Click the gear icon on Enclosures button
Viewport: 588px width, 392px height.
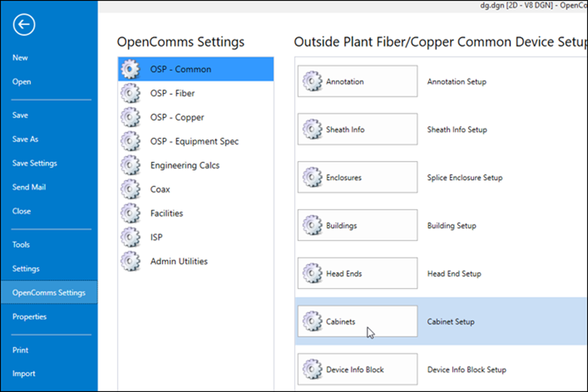(312, 177)
